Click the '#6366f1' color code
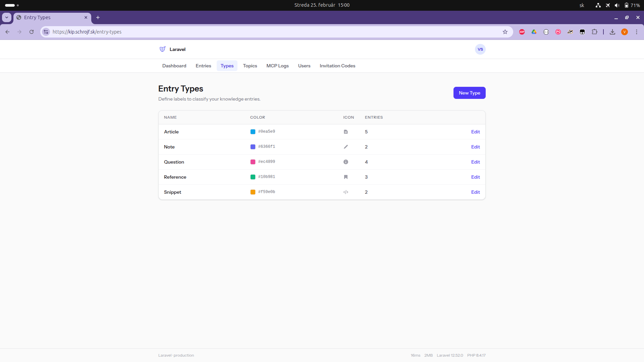The width and height of the screenshot is (644, 362). tap(267, 146)
